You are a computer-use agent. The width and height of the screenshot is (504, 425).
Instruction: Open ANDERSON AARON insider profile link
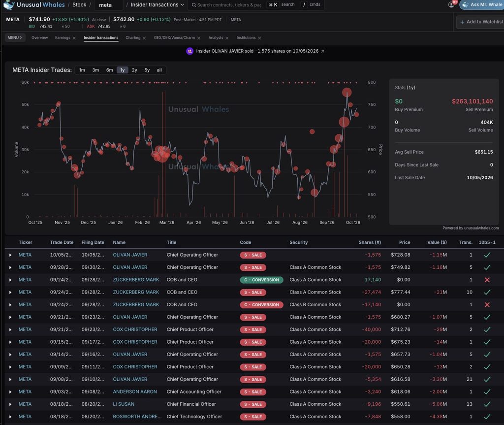pos(135,392)
